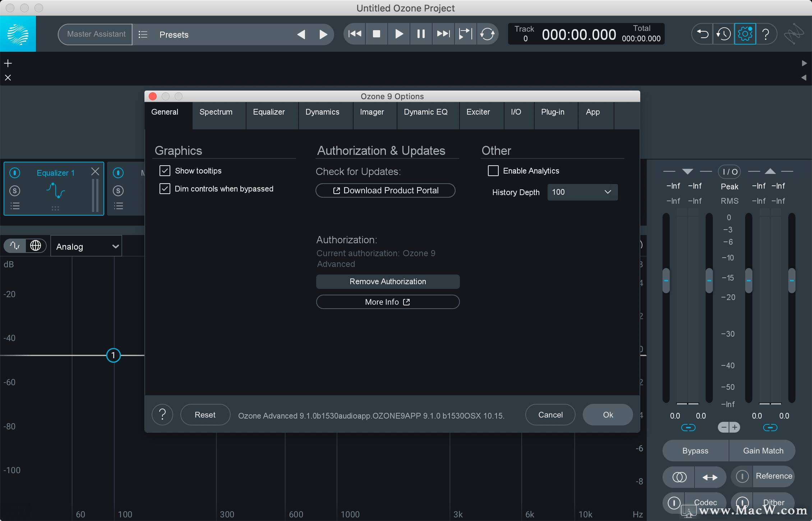Toggle Equalizer 1 module power
This screenshot has height=521, width=812.
[15, 173]
